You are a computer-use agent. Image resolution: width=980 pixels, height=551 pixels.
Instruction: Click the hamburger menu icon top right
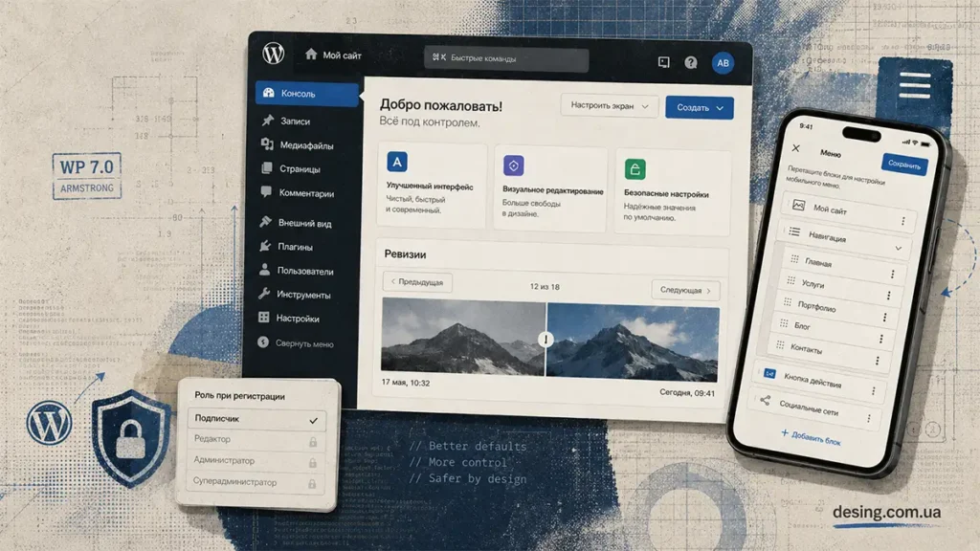click(x=915, y=85)
